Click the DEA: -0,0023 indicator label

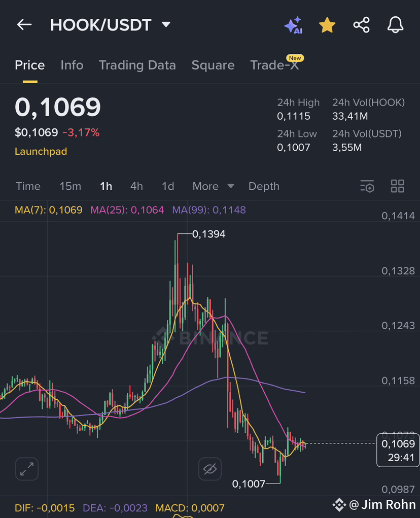coord(115,508)
